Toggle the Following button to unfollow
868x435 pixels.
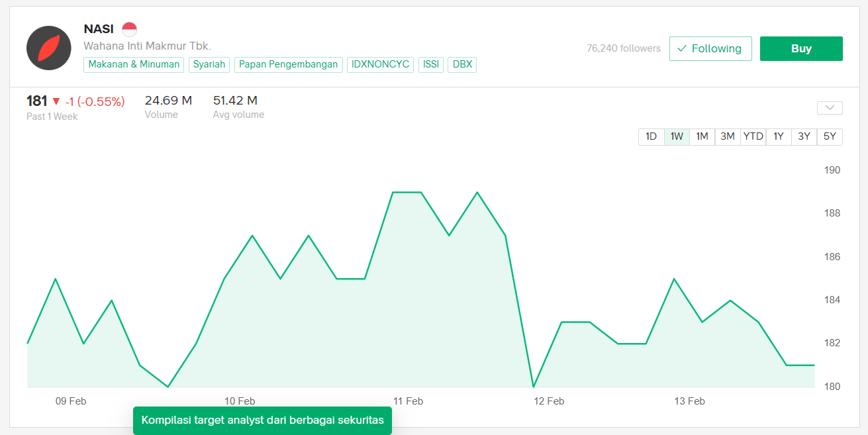point(710,48)
